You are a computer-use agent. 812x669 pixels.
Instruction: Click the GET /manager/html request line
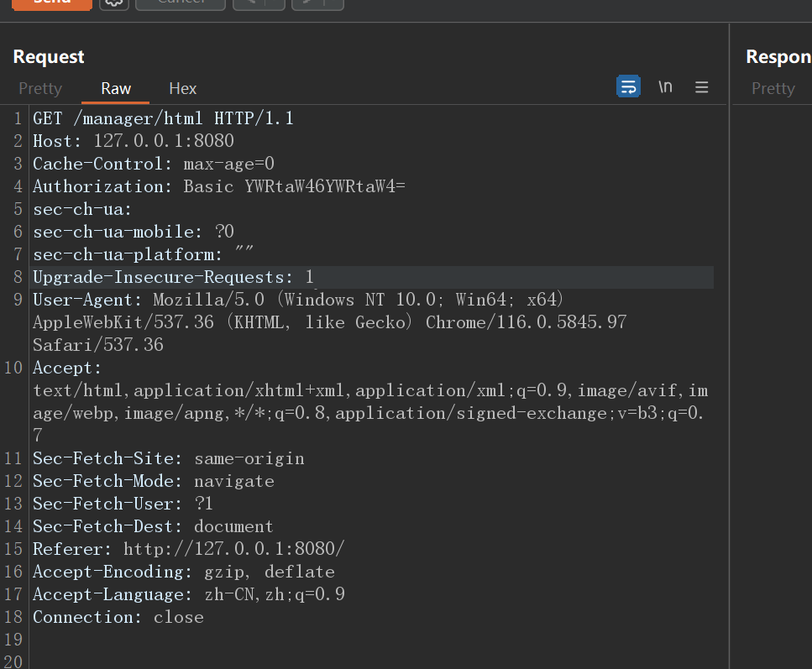[163, 118]
